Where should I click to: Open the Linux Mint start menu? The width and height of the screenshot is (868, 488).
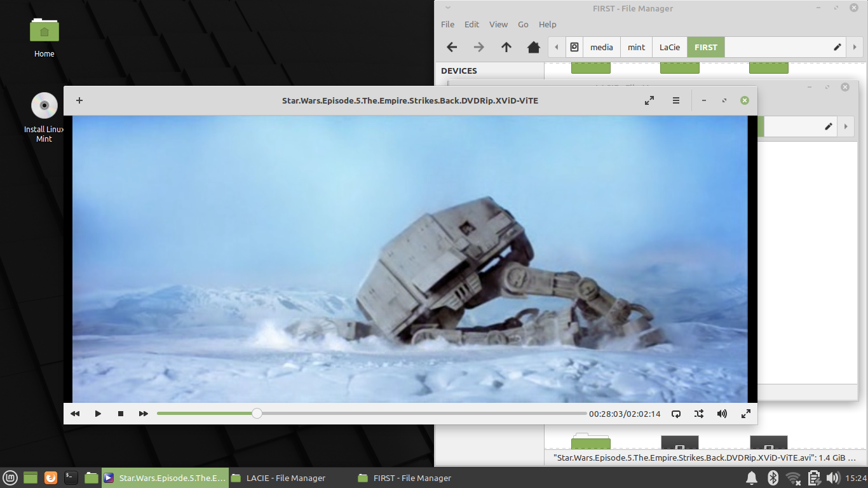point(10,478)
